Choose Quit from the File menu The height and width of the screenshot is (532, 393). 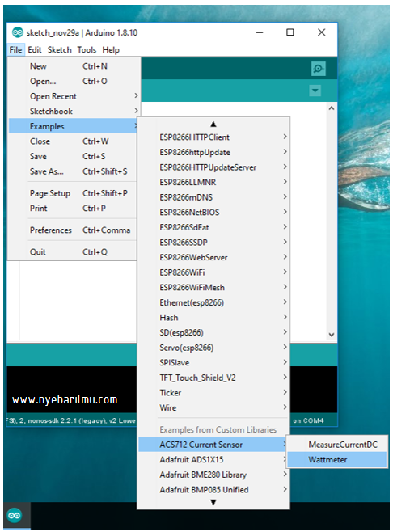click(x=73, y=252)
